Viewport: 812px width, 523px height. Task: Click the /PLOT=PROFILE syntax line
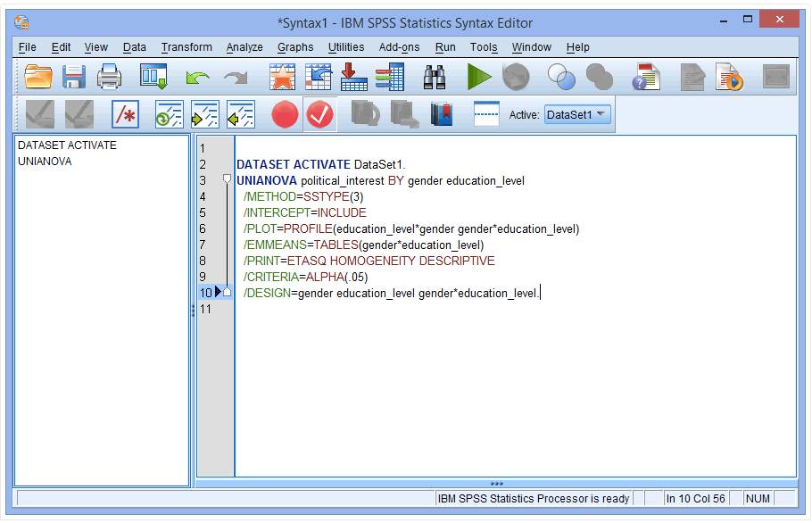(x=411, y=228)
